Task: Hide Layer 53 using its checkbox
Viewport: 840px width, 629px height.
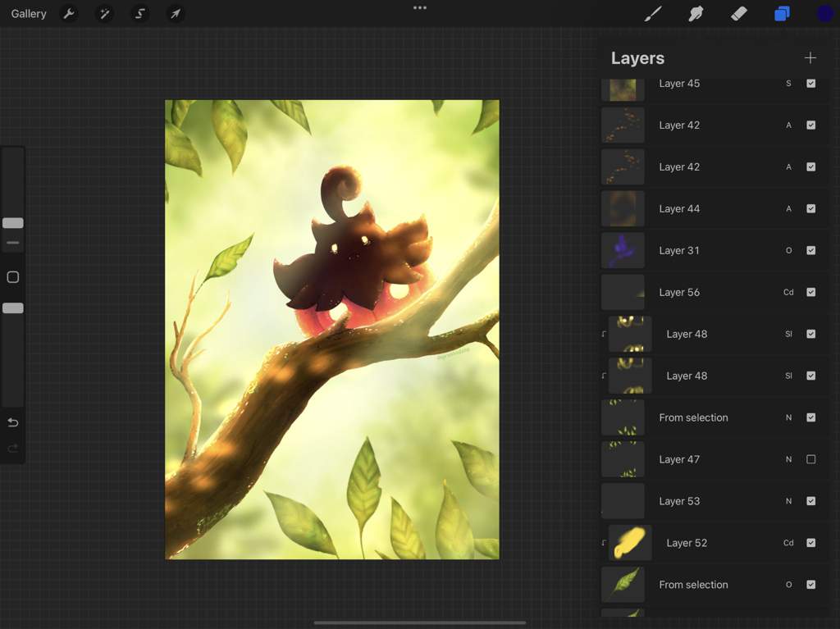Action: (811, 501)
